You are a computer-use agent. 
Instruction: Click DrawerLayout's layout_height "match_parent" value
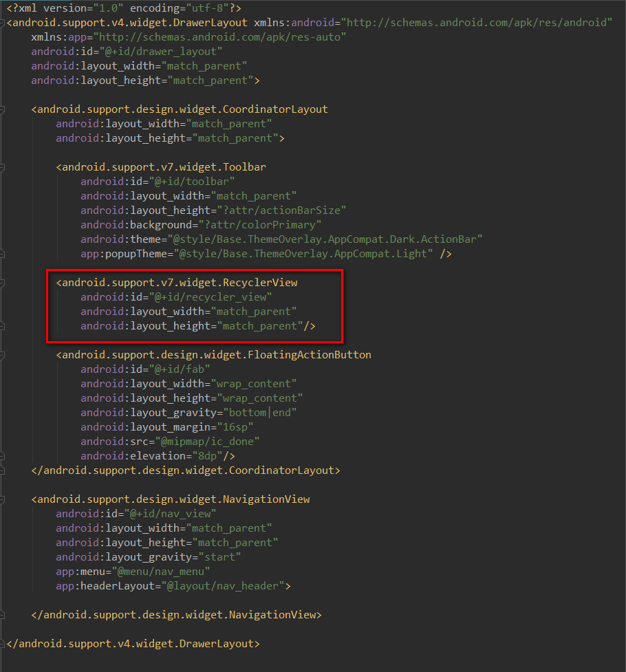click(x=210, y=80)
